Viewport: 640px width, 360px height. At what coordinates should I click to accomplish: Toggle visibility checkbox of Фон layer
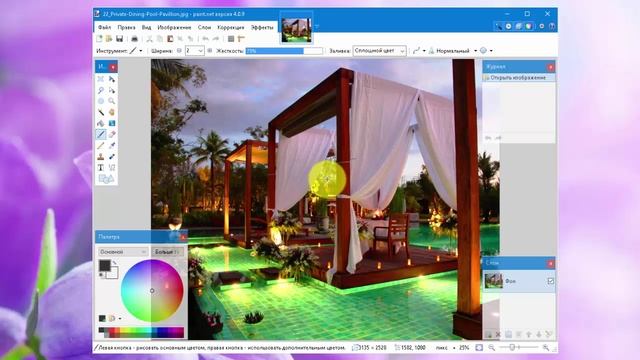(x=551, y=281)
